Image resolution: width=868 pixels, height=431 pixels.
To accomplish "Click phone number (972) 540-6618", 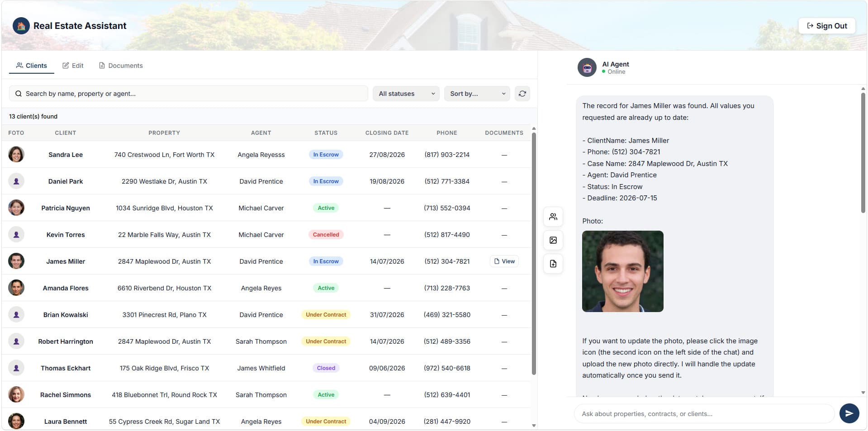I will pos(447,368).
